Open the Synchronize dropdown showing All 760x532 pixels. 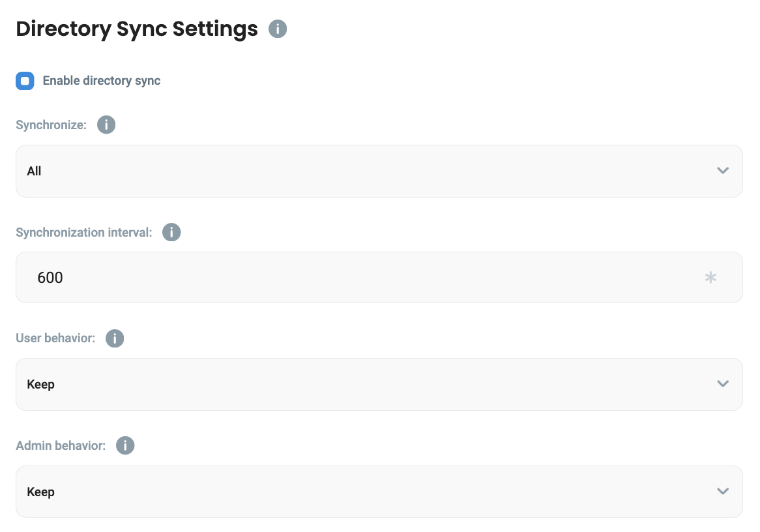(x=365, y=171)
